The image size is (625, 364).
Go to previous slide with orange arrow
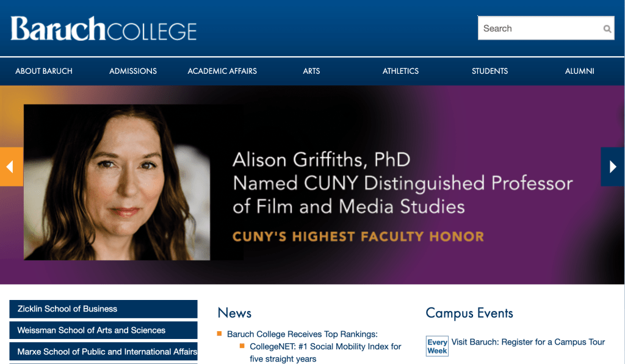(11, 166)
